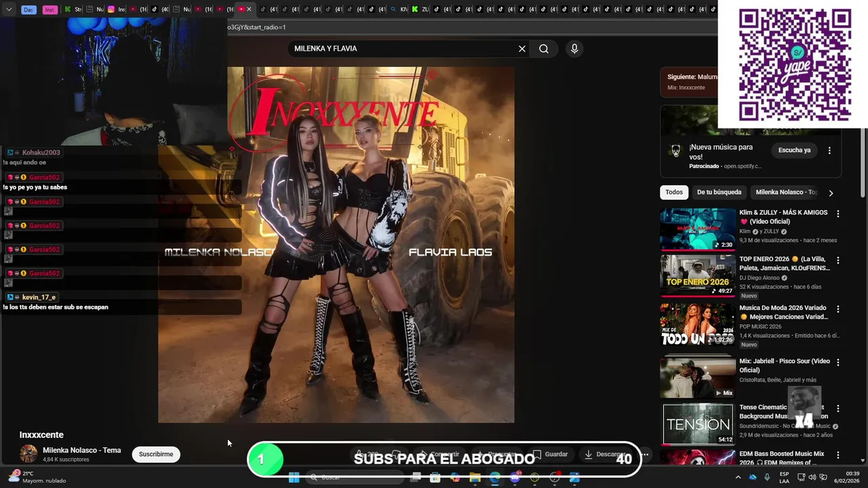
Task: Open 'Milenka Nolasco - Tema' channel link
Action: click(x=81, y=450)
